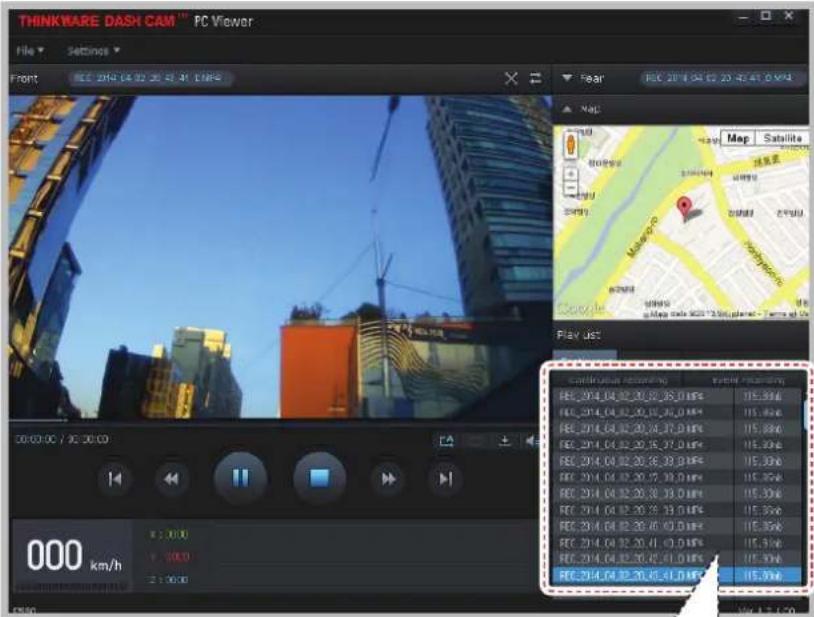Select playlist file REC_2014_04_02_20_42_41
The height and width of the screenshot is (617, 814).
[677, 559]
